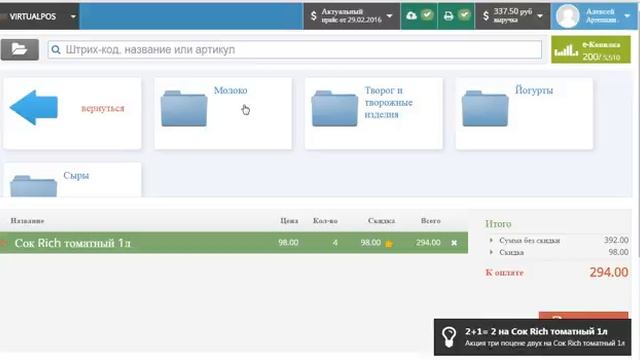
Task: Click the 2+1=2 на Сок Rich notification title
Action: 536,331
